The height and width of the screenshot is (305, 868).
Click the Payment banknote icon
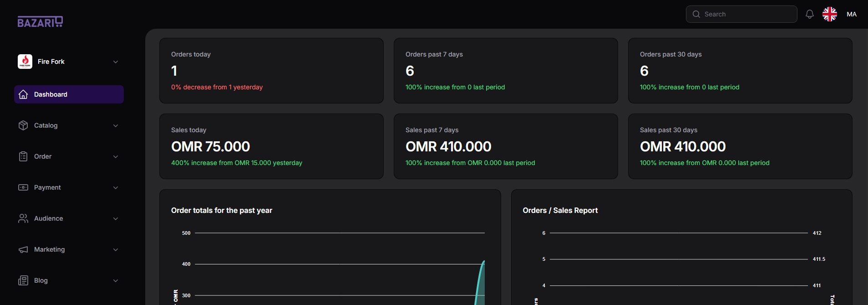(x=23, y=187)
